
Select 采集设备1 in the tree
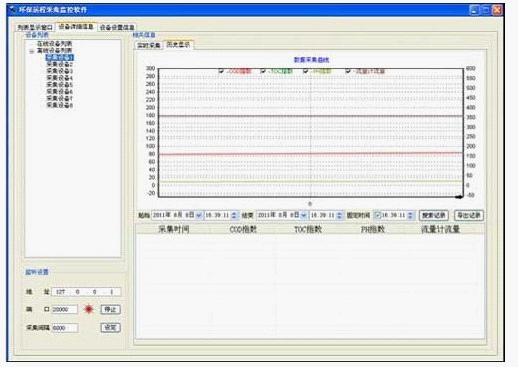pyautogui.click(x=60, y=57)
